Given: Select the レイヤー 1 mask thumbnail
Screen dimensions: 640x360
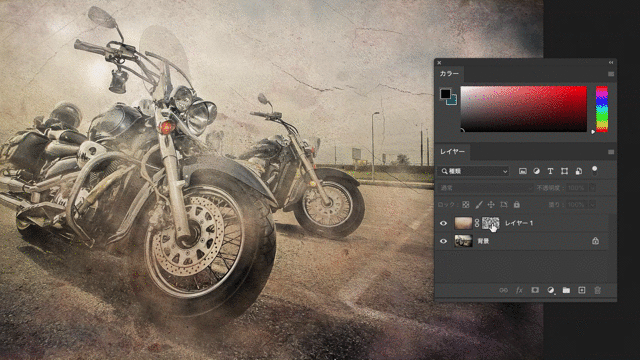Looking at the screenshot, I should [x=490, y=223].
